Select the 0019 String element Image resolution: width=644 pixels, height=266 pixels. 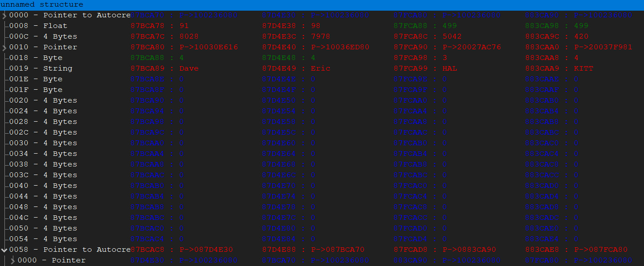(40, 69)
